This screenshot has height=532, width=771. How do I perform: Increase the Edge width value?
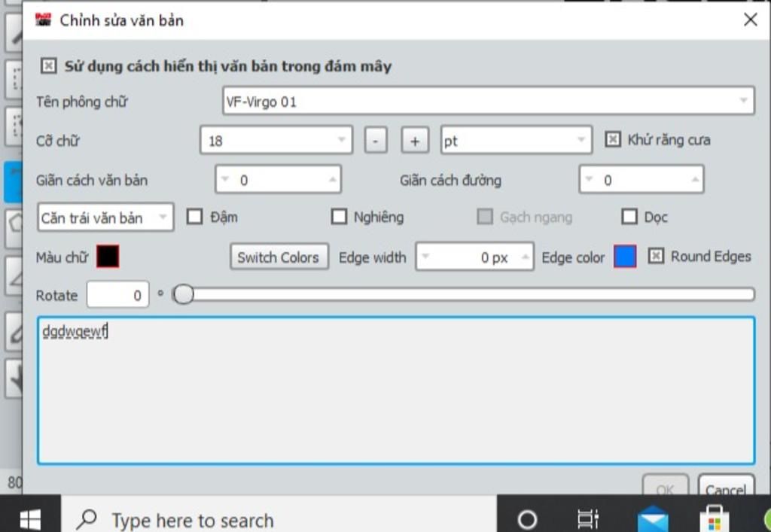(525, 256)
